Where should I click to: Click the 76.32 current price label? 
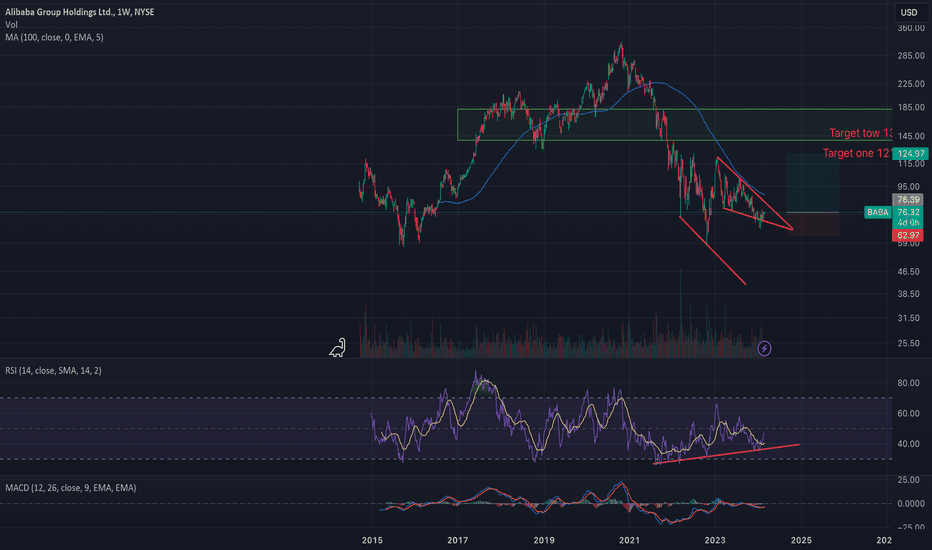(x=908, y=212)
